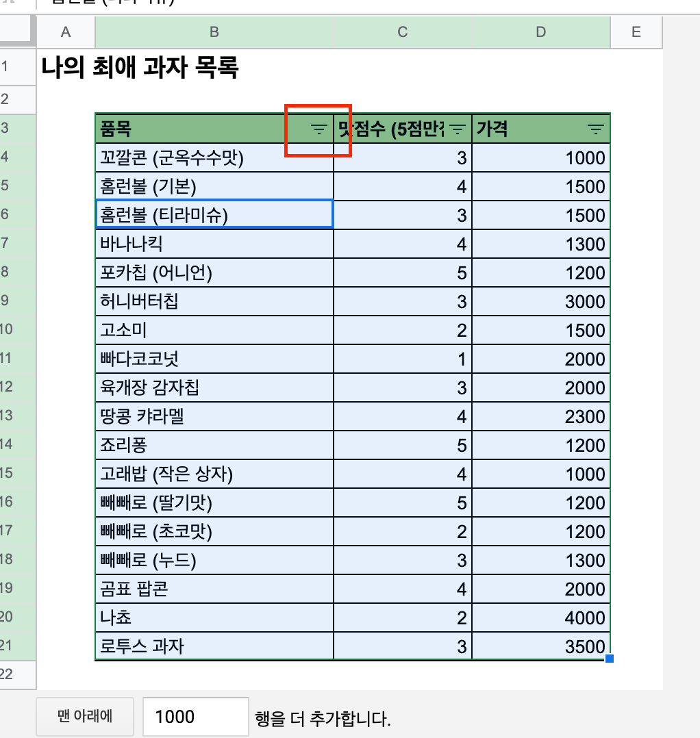
Task: Select the price 1300 for 바나나킥
Action: (541, 244)
